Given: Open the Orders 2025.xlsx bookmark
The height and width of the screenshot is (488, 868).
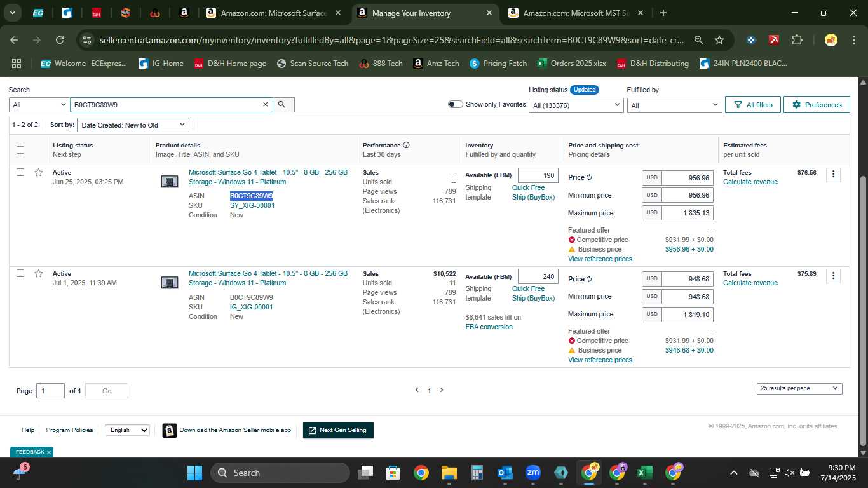Looking at the screenshot, I should [571, 64].
